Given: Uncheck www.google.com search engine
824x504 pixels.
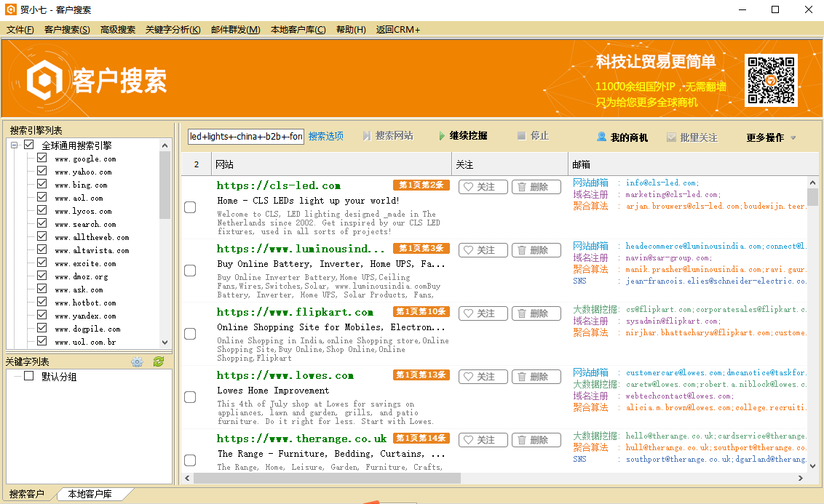Looking at the screenshot, I should tap(42, 158).
